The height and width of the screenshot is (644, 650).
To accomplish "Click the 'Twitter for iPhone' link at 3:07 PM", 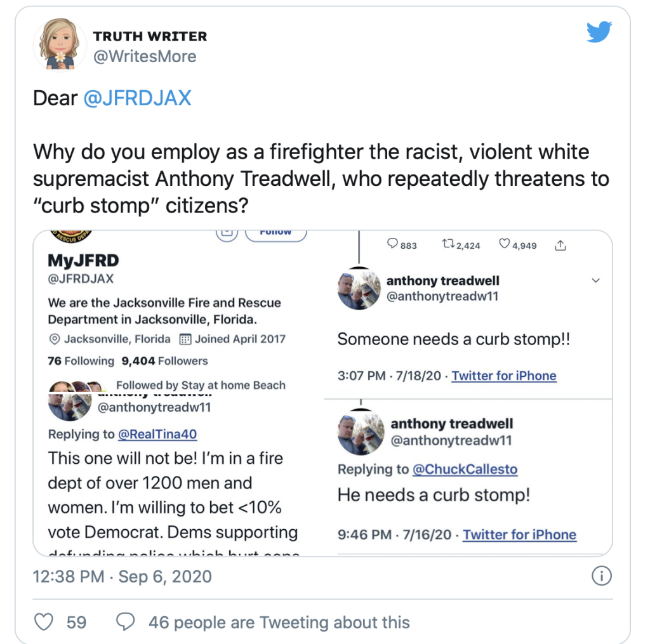I will click(x=504, y=376).
